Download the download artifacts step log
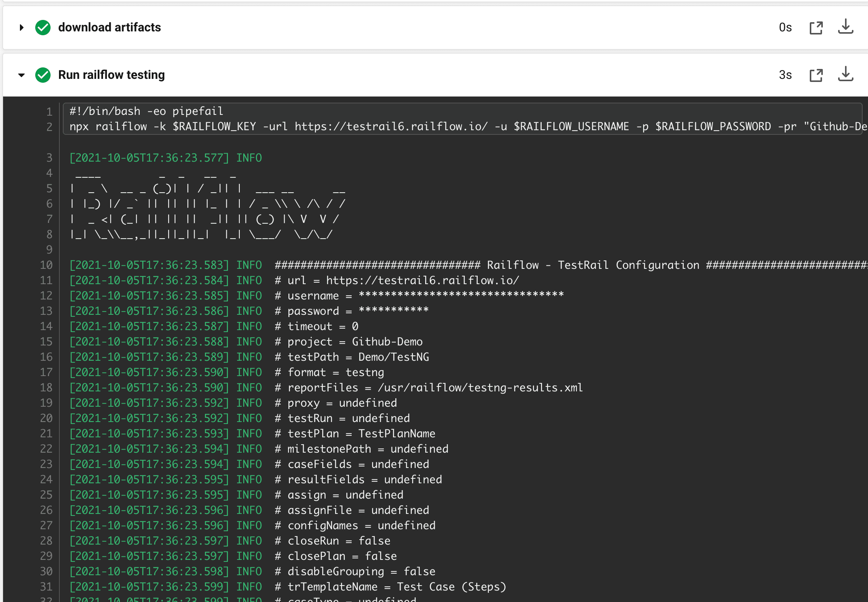 (x=845, y=27)
